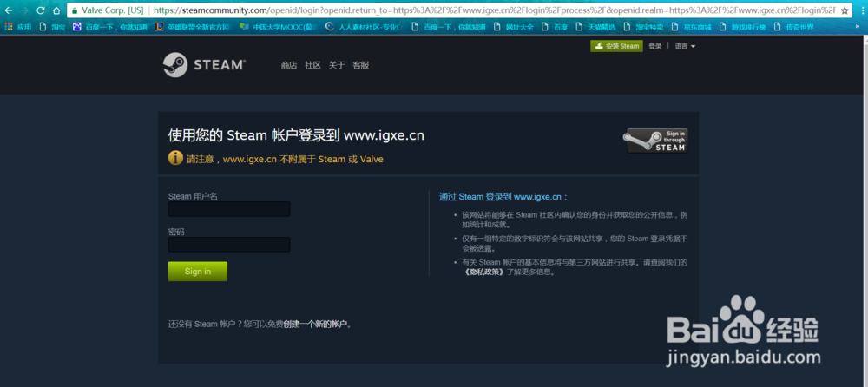Open the 英雄联盟全新官方网 bookmark

pyautogui.click(x=192, y=27)
